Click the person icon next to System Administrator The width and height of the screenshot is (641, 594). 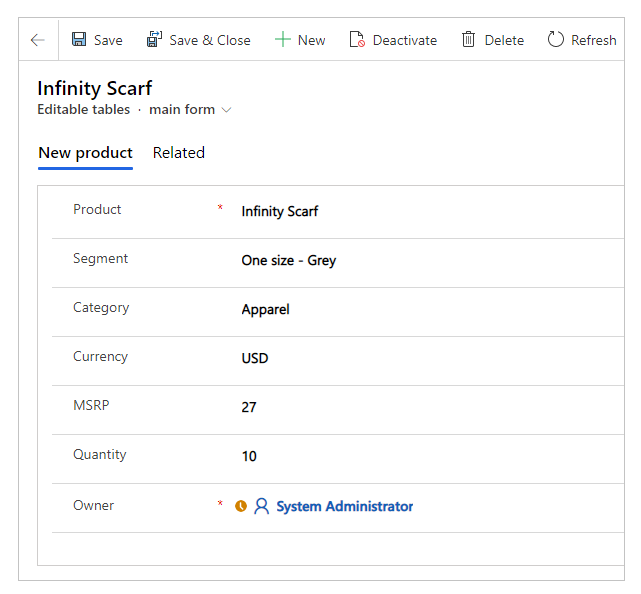tap(261, 506)
